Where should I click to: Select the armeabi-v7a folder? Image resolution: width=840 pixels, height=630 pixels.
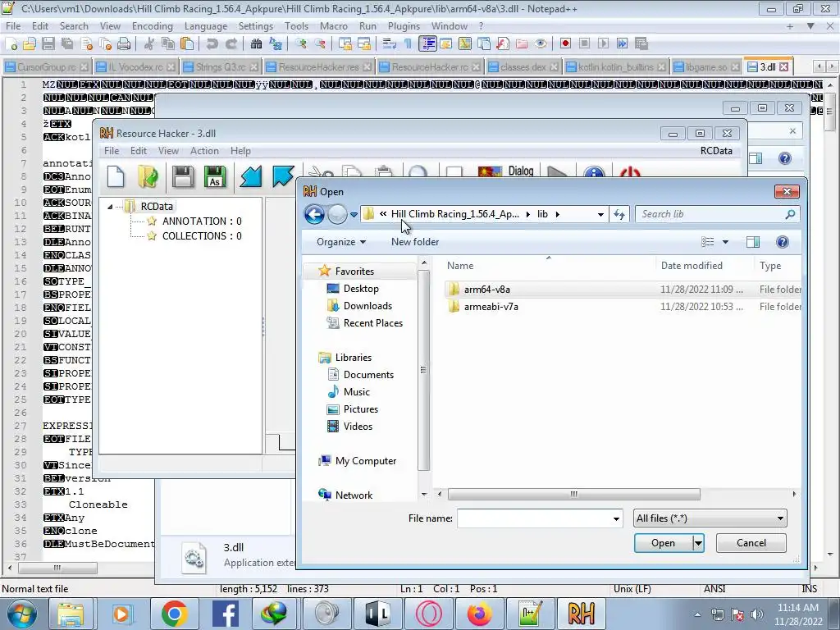491,307
